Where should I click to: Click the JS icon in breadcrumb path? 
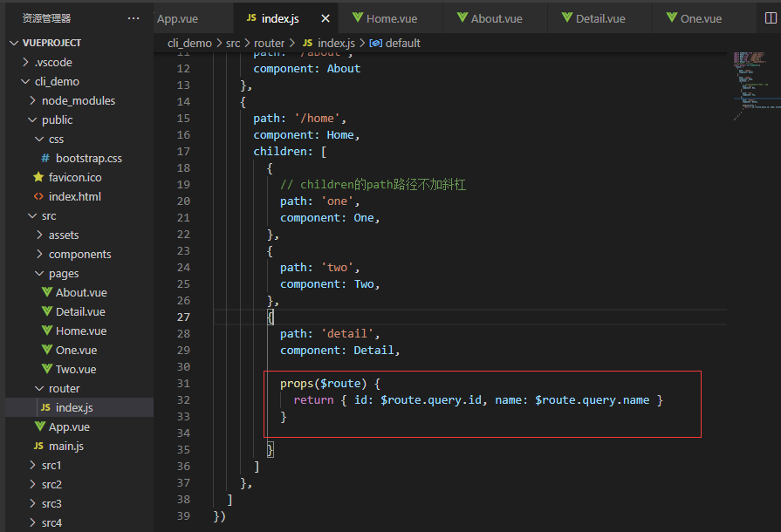pyautogui.click(x=308, y=44)
